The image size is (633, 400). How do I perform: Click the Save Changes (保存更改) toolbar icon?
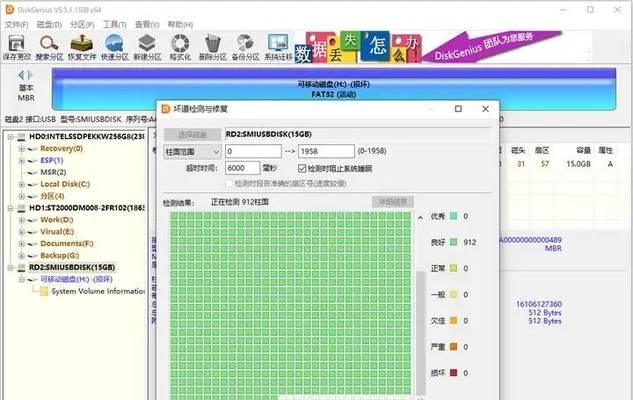tap(16, 48)
